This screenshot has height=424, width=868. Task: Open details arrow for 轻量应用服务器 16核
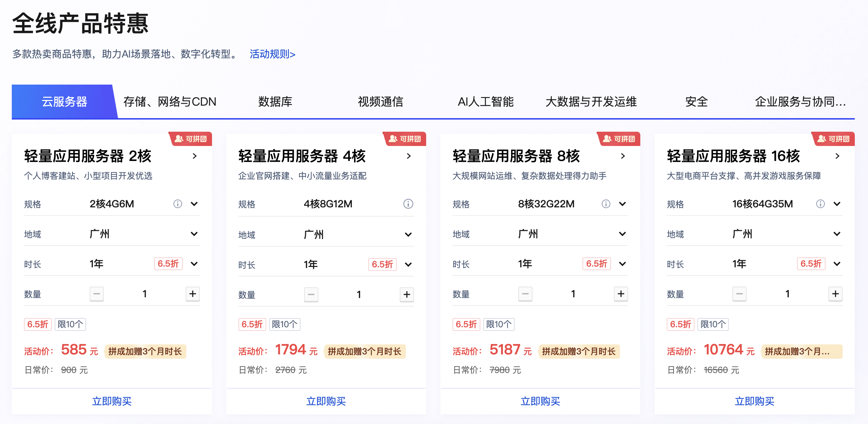pos(837,156)
